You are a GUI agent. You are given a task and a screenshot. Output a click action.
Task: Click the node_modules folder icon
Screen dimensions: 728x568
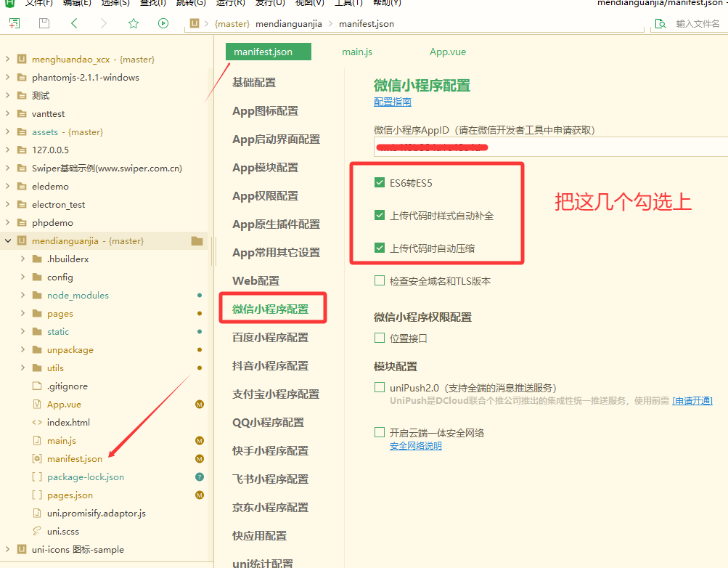37,295
